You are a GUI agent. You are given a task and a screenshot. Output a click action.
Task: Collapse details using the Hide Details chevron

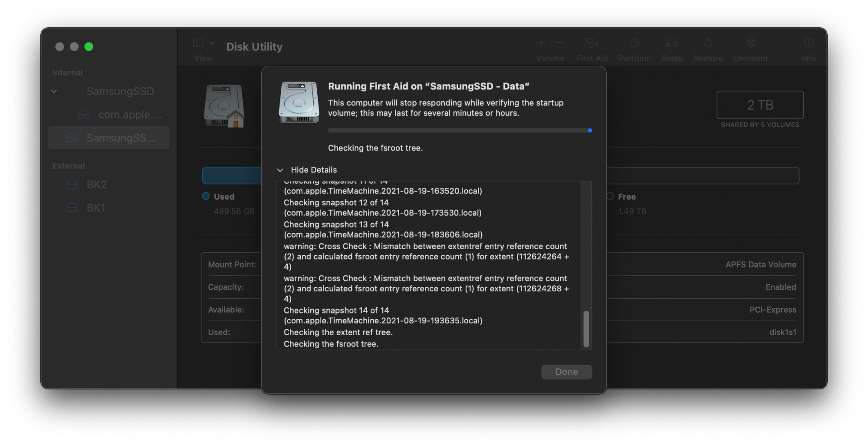tap(280, 170)
